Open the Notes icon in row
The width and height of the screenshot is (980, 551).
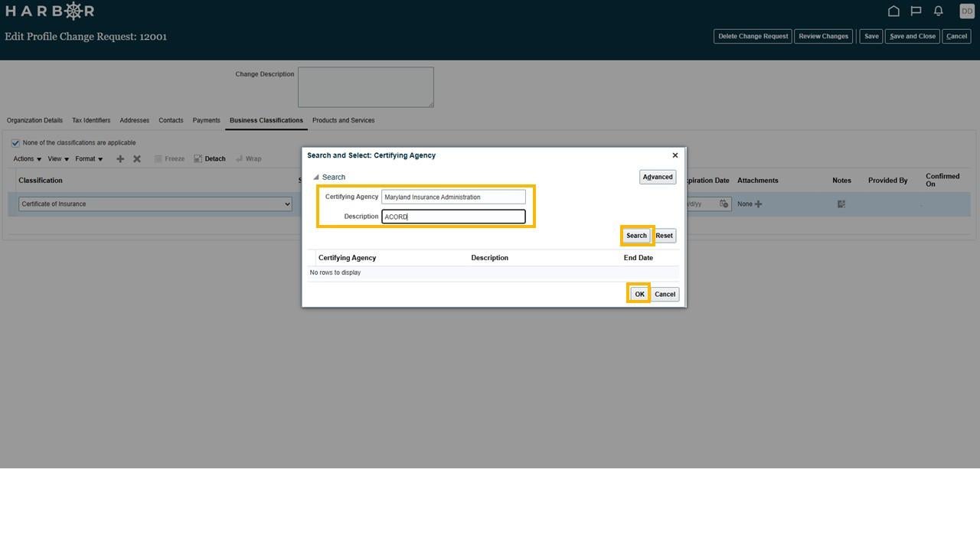tap(841, 204)
